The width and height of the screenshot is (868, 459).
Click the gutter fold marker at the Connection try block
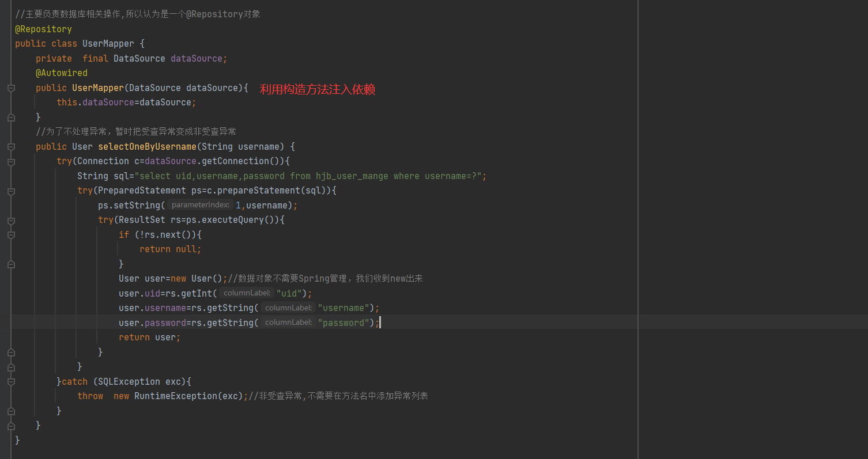(x=10, y=161)
